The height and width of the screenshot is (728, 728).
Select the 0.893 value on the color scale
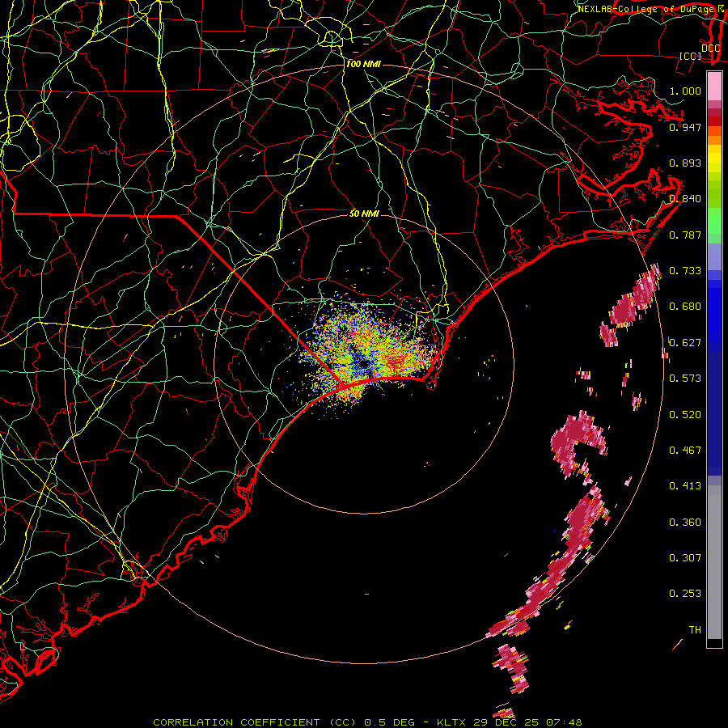pos(685,163)
